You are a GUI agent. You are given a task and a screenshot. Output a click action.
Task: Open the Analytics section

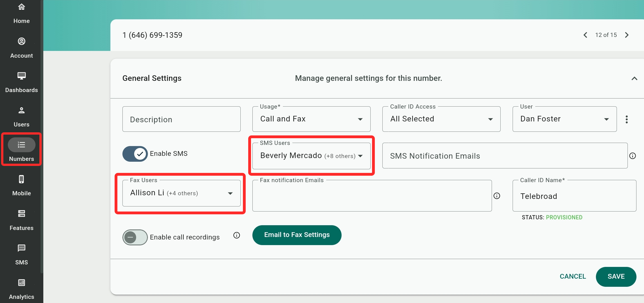pyautogui.click(x=22, y=289)
